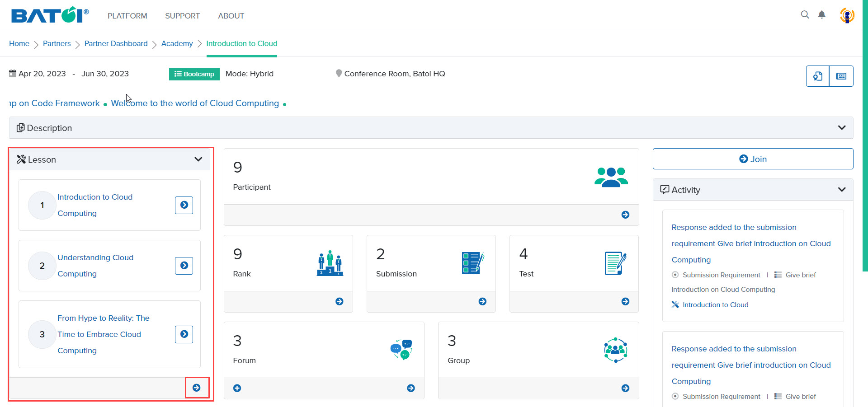This screenshot has width=868, height=407.
Task: Click the Participant people icon
Action: pos(611,177)
